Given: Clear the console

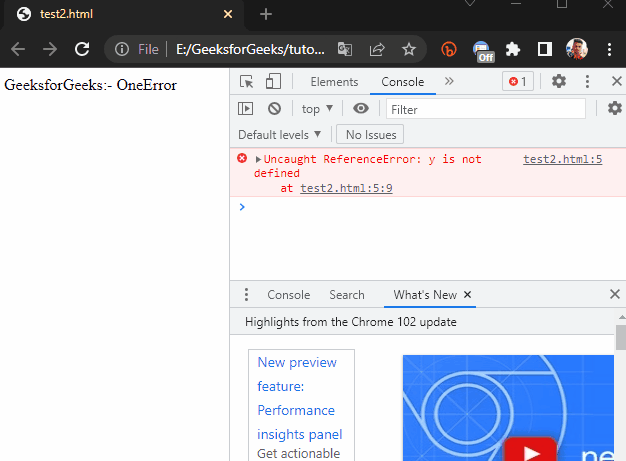Looking at the screenshot, I should (274, 109).
